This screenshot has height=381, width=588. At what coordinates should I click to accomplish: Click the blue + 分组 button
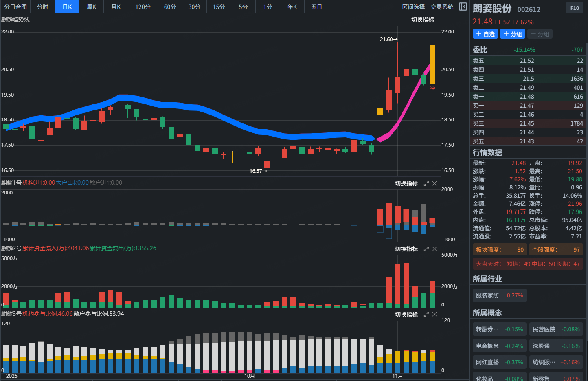coord(513,34)
